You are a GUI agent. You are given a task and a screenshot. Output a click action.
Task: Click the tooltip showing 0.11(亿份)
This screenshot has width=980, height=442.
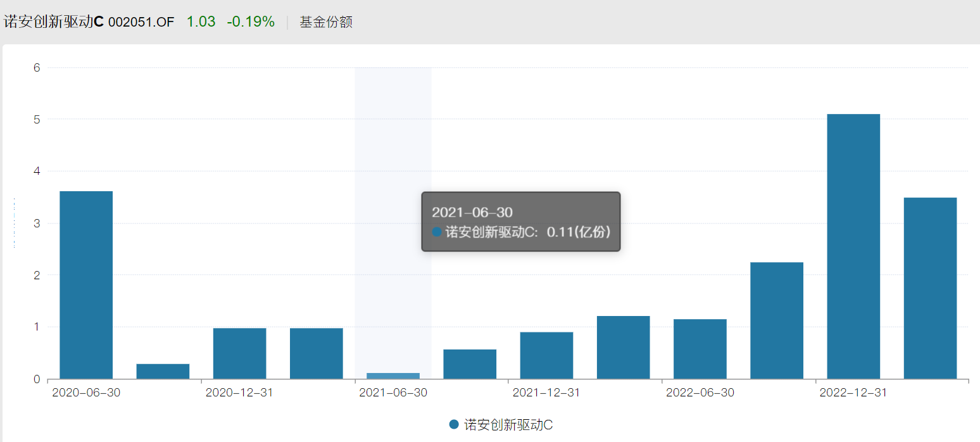coord(520,222)
